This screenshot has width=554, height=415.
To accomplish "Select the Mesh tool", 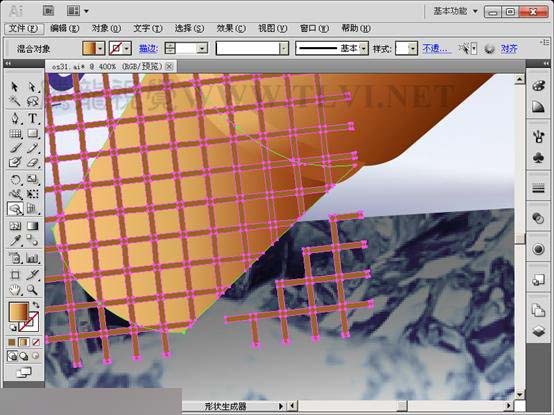I will point(15,226).
